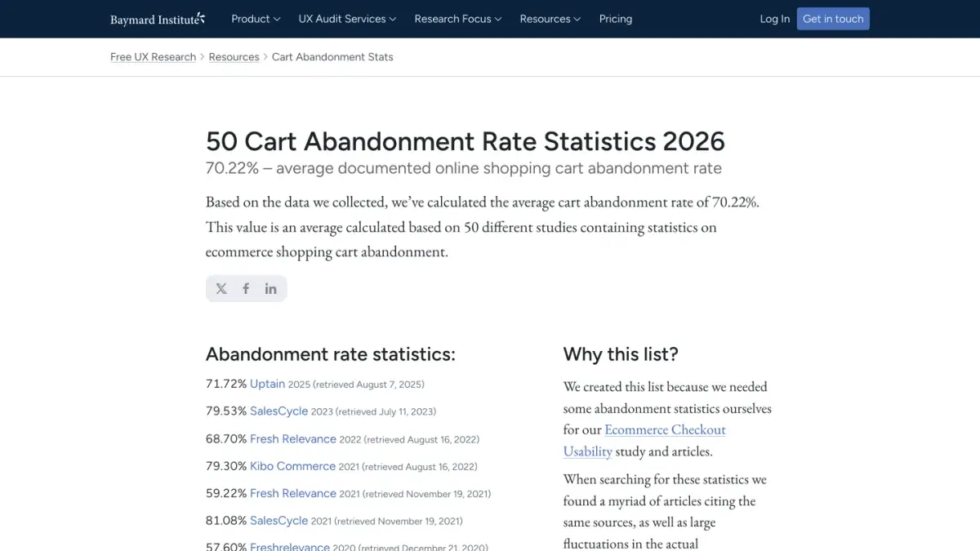Open the Resources dropdown in navbar

pyautogui.click(x=550, y=19)
